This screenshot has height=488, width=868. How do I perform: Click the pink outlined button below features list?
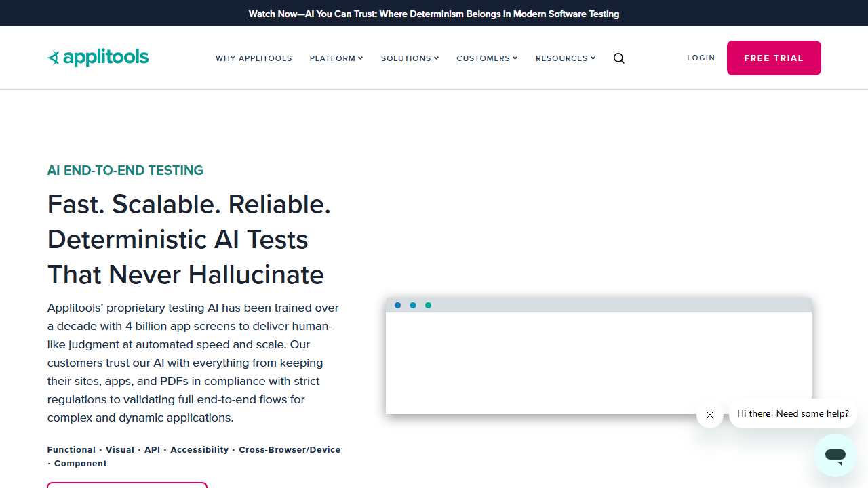tap(127, 485)
